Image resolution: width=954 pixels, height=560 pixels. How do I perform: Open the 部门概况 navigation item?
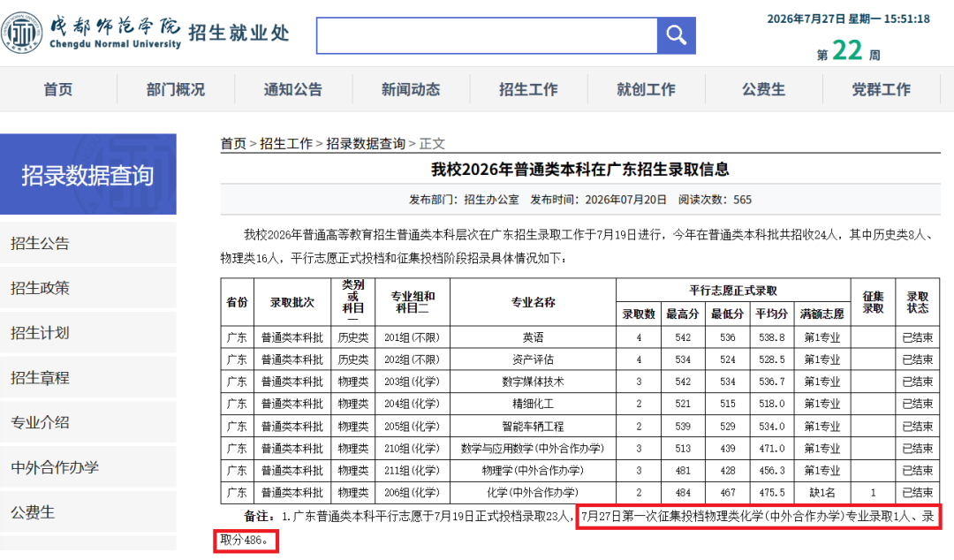coord(176,89)
